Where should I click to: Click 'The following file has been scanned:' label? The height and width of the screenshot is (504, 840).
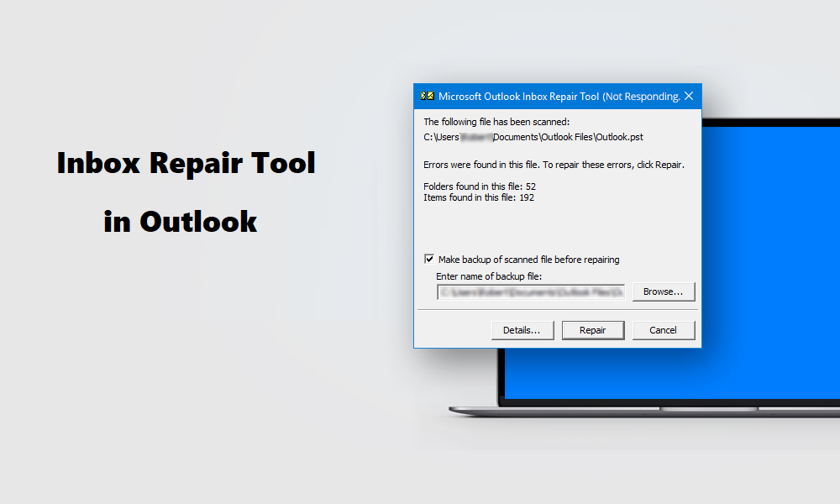point(496,122)
